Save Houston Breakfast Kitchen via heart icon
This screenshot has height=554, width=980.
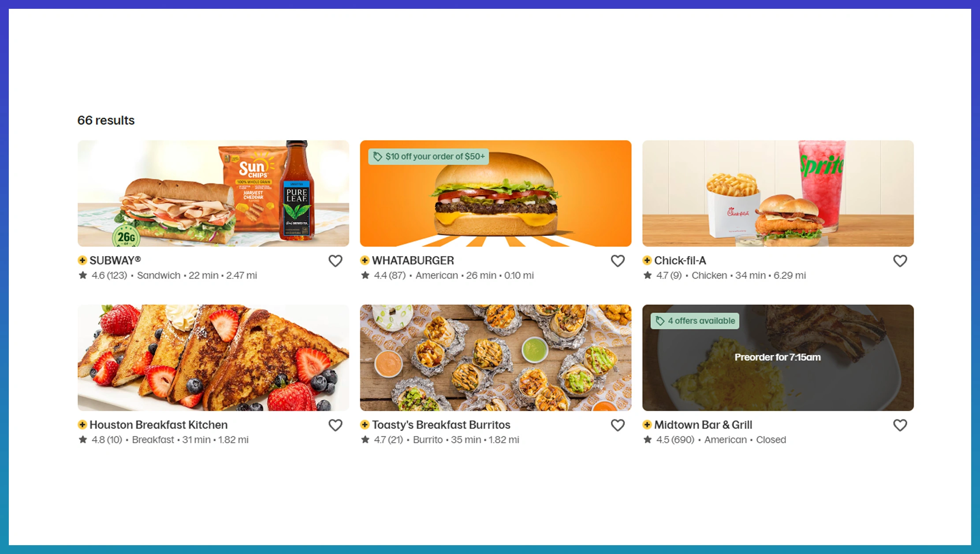[335, 425]
